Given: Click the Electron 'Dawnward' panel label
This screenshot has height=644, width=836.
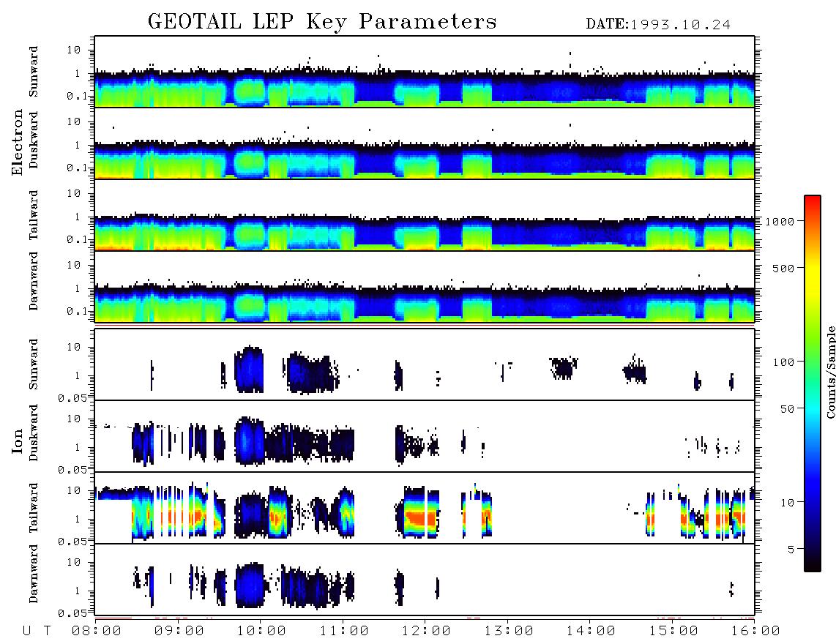Looking at the screenshot, I should (34, 282).
